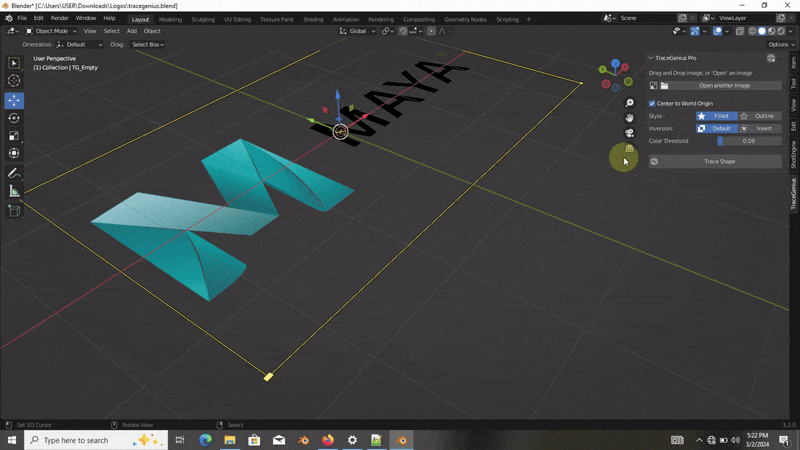Viewport: 800px width, 450px height.
Task: Click Windows Start button
Action: tap(12, 440)
